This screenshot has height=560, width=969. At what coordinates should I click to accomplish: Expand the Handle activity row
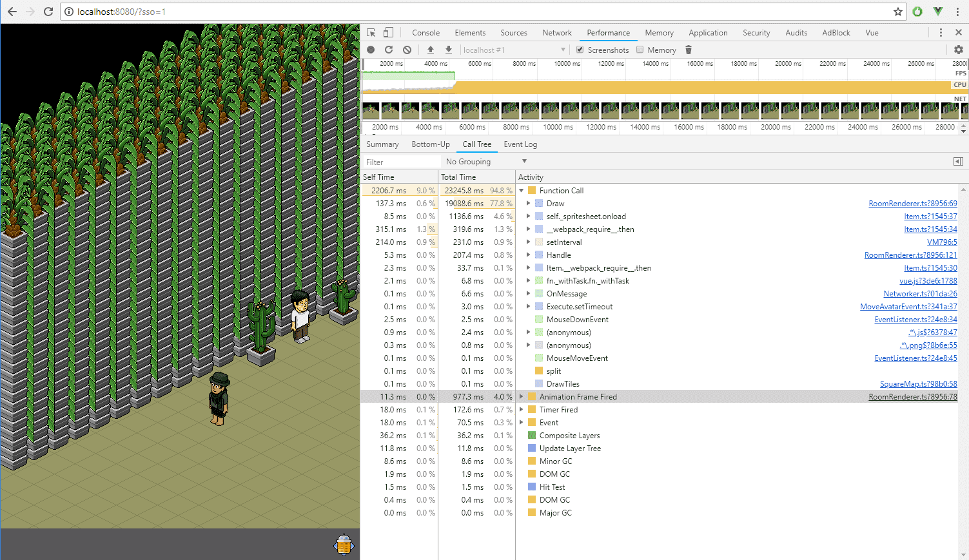pos(529,255)
